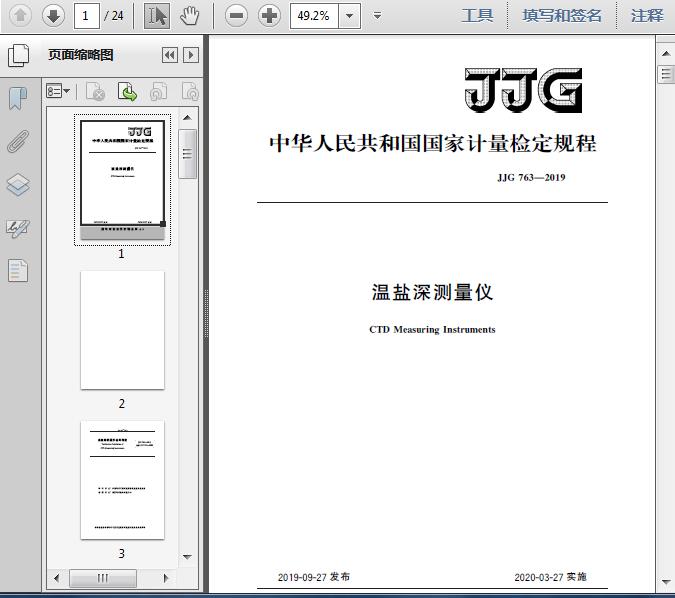
Task: Zoom in with the plus button
Action: coord(269,15)
